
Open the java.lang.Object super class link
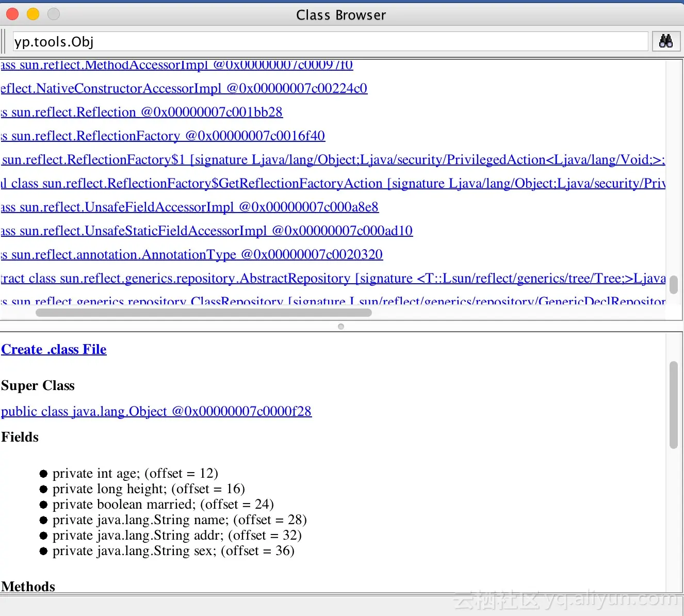156,411
